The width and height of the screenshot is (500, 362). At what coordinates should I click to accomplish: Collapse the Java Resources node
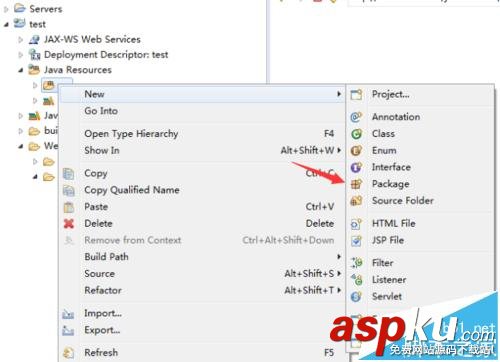tap(21, 70)
